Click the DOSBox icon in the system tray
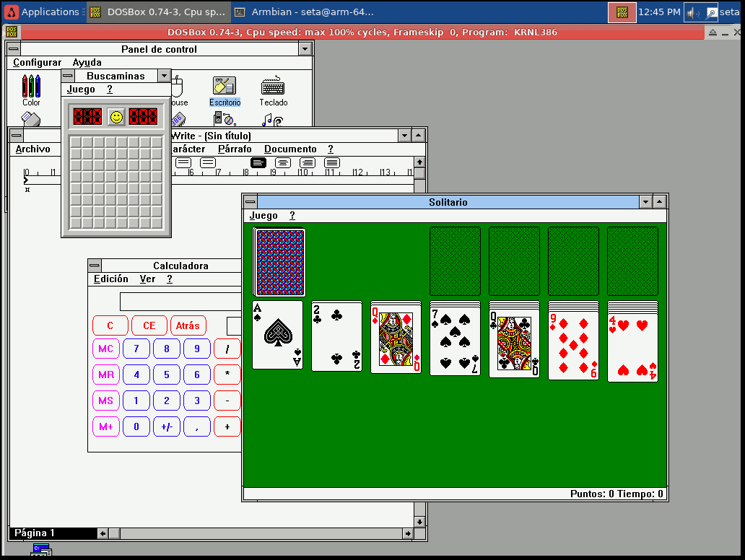Viewport: 745px width, 560px height. tap(622, 12)
